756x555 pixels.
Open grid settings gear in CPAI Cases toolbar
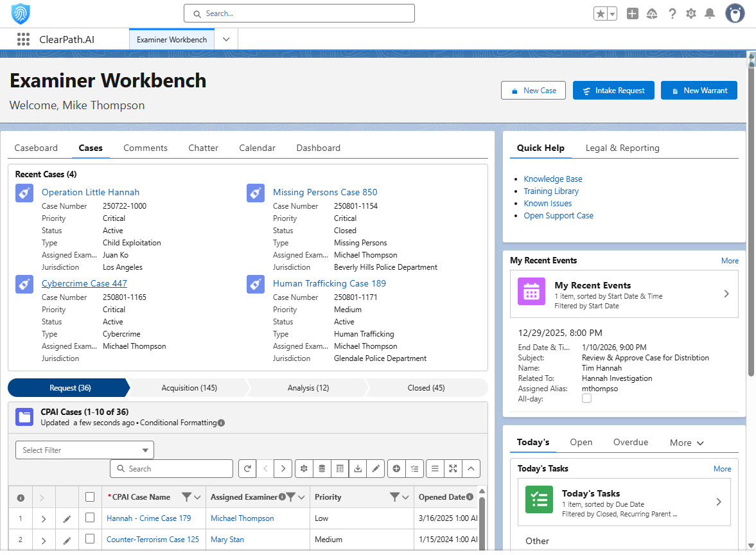[304, 469]
